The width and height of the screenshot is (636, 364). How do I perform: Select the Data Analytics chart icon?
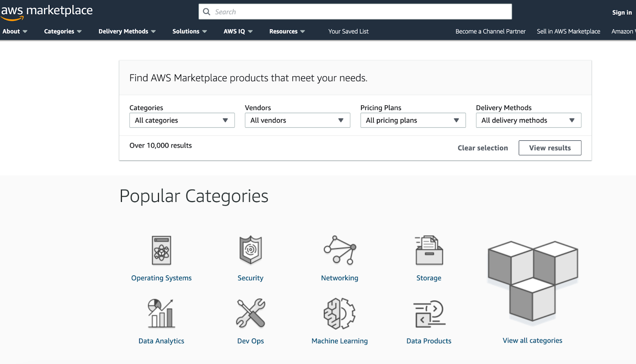pyautogui.click(x=161, y=313)
